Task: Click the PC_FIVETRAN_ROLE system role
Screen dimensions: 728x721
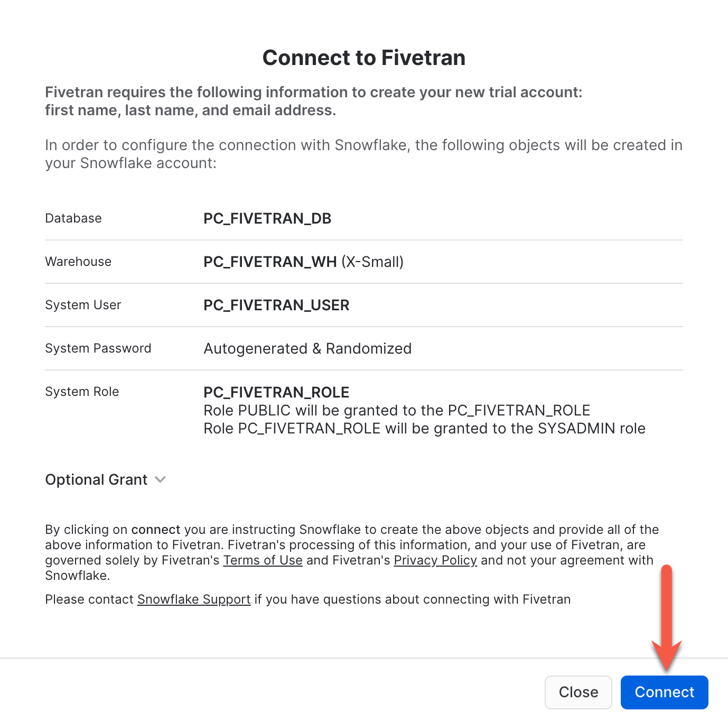Action: pos(276,392)
